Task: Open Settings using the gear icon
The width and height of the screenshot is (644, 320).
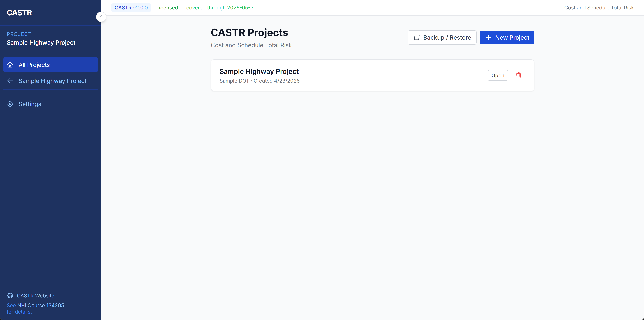Action: click(x=10, y=104)
